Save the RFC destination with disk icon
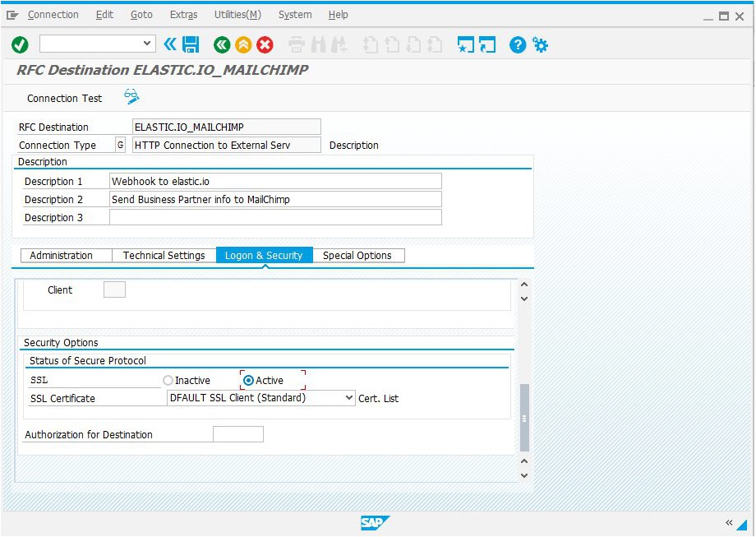Image resolution: width=756 pixels, height=537 pixels. (x=191, y=44)
